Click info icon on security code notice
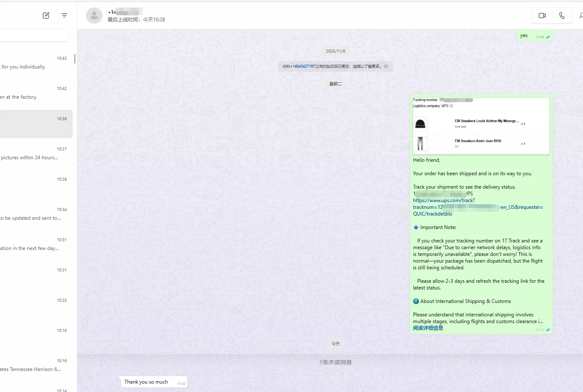Viewport: 583px width, 392px height. coord(386,66)
